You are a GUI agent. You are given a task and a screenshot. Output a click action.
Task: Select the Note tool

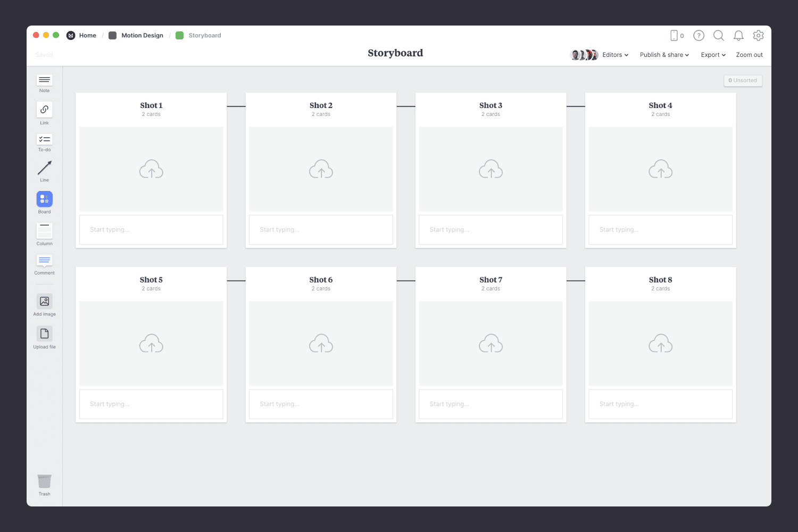(44, 81)
